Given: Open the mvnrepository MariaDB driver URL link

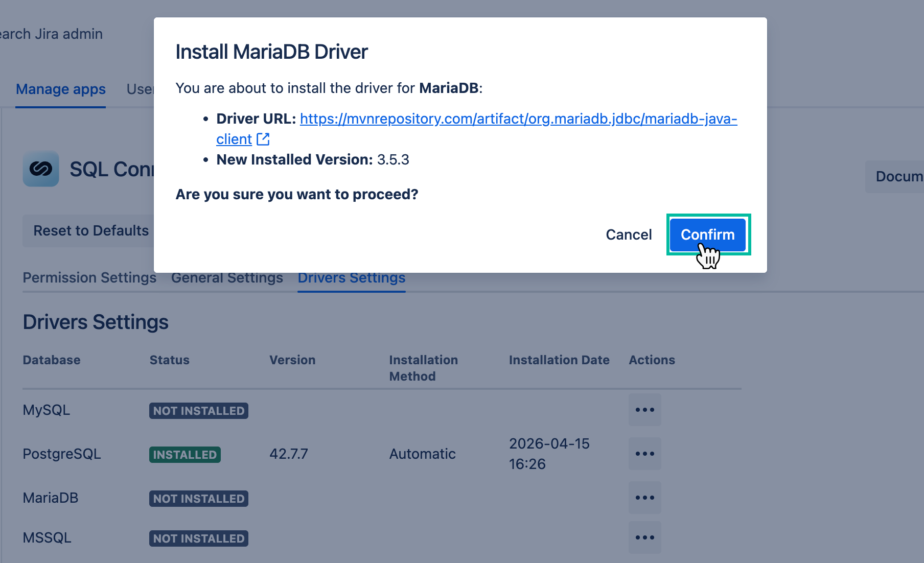Looking at the screenshot, I should (x=476, y=129).
